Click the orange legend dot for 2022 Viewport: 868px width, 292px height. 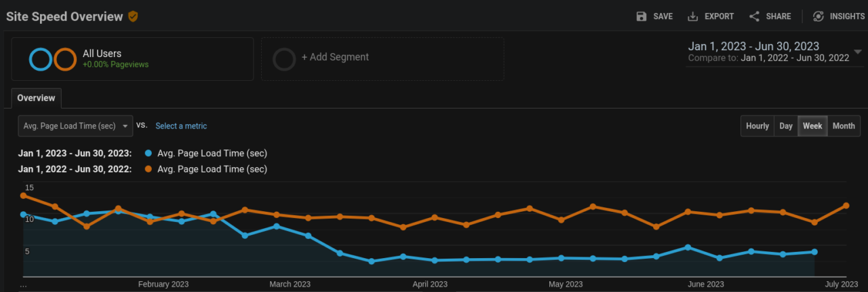149,169
